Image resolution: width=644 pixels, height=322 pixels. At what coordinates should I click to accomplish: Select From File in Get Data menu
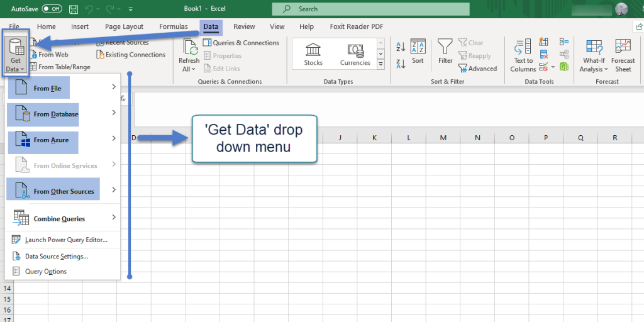point(62,87)
